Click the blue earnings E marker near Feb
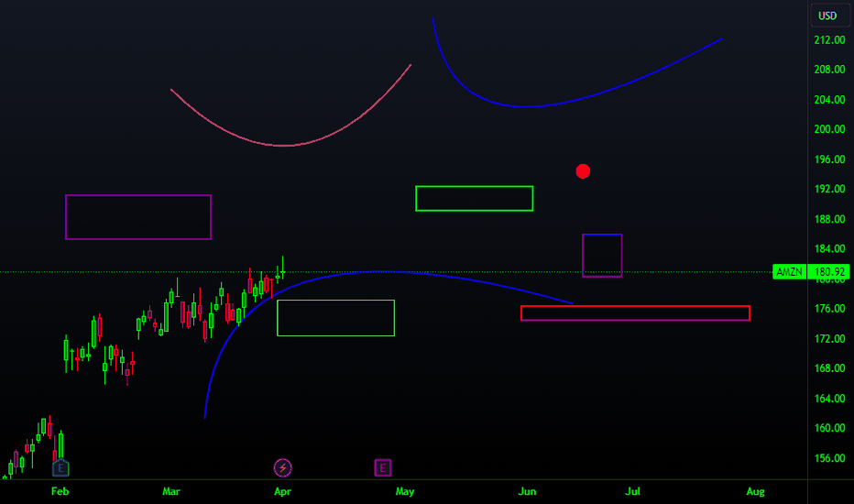Viewport: 854px width, 504px height. coord(60,468)
